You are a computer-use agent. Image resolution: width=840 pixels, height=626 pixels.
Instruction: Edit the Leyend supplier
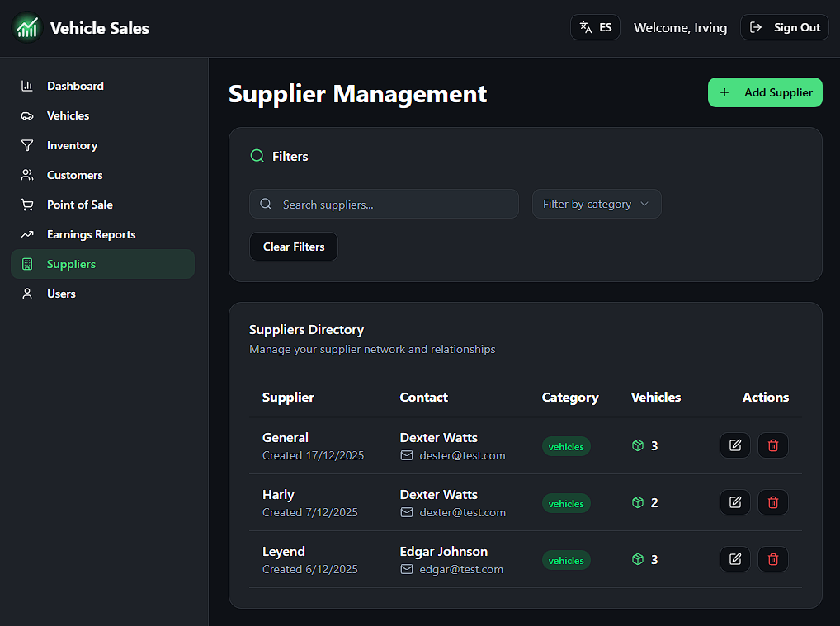pos(735,559)
